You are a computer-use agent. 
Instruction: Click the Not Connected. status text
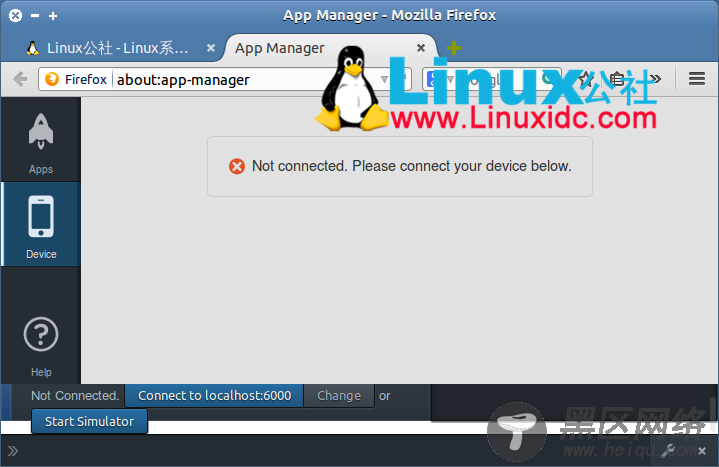75,395
